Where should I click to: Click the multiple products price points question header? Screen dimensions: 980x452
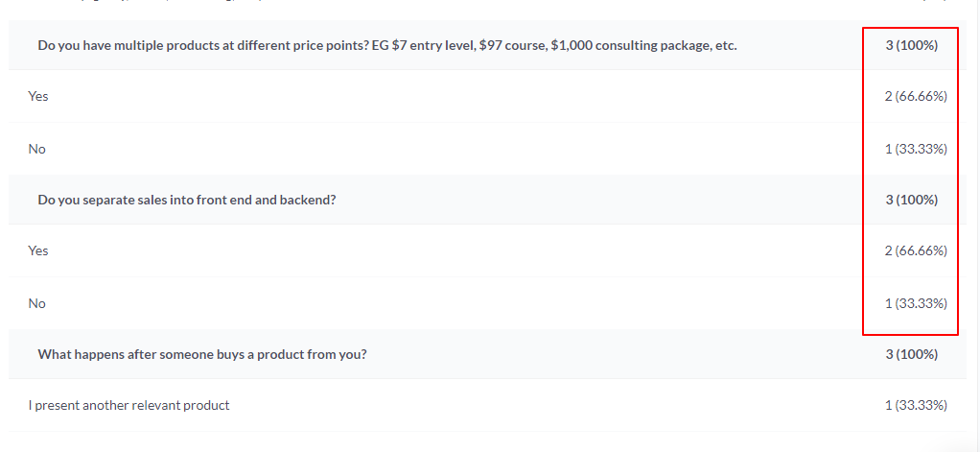(x=387, y=45)
